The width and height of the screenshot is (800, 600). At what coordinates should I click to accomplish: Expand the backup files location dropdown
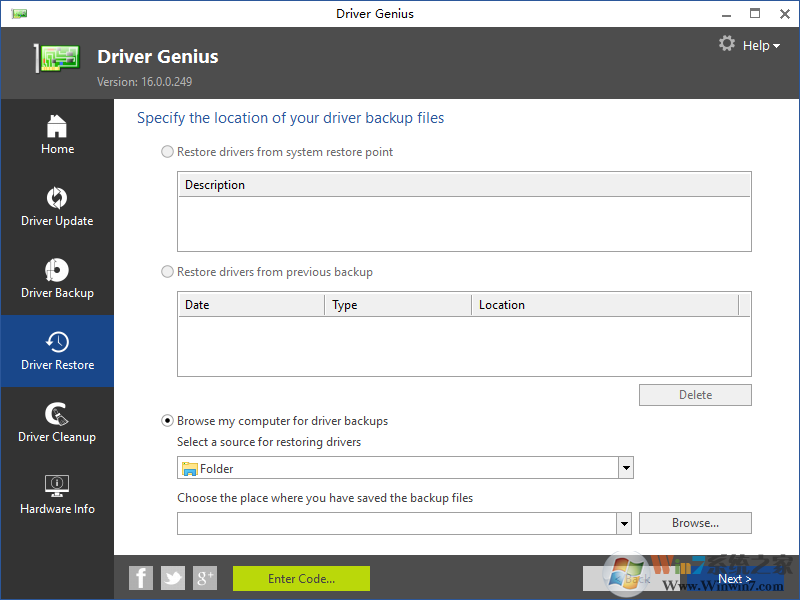(x=624, y=522)
